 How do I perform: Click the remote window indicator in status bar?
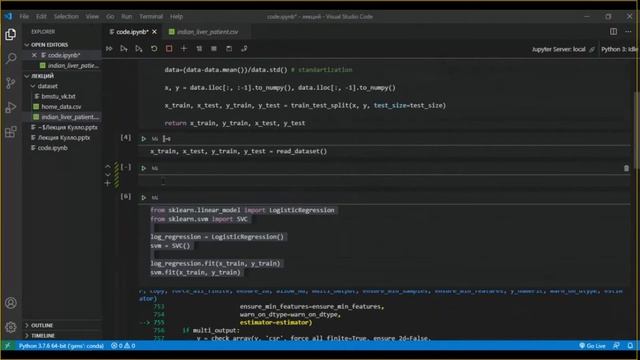(8, 346)
